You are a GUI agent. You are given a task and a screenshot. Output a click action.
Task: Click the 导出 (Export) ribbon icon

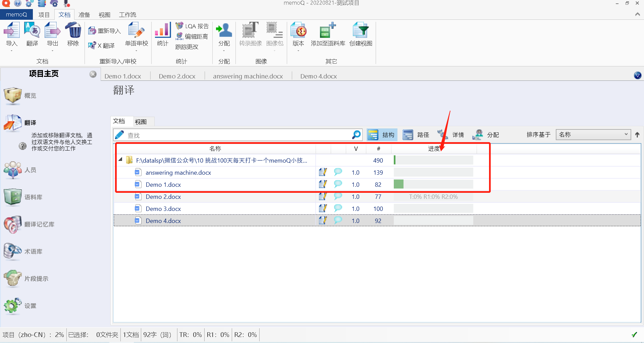click(x=52, y=31)
